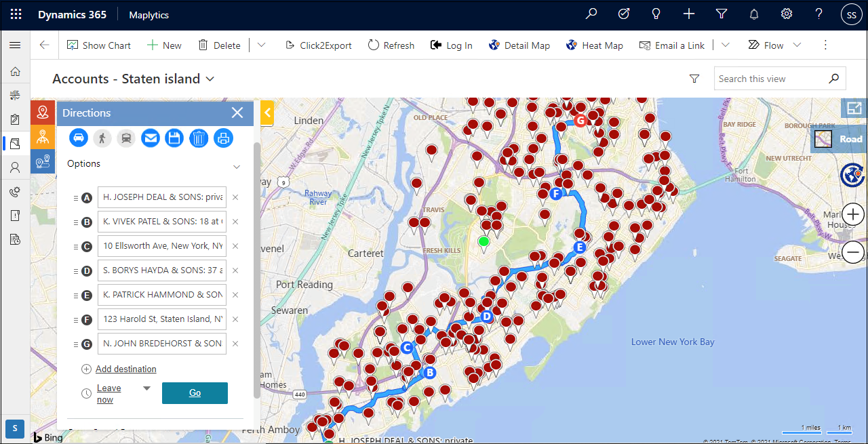Close the Directions panel
The height and width of the screenshot is (444, 868).
tap(237, 113)
